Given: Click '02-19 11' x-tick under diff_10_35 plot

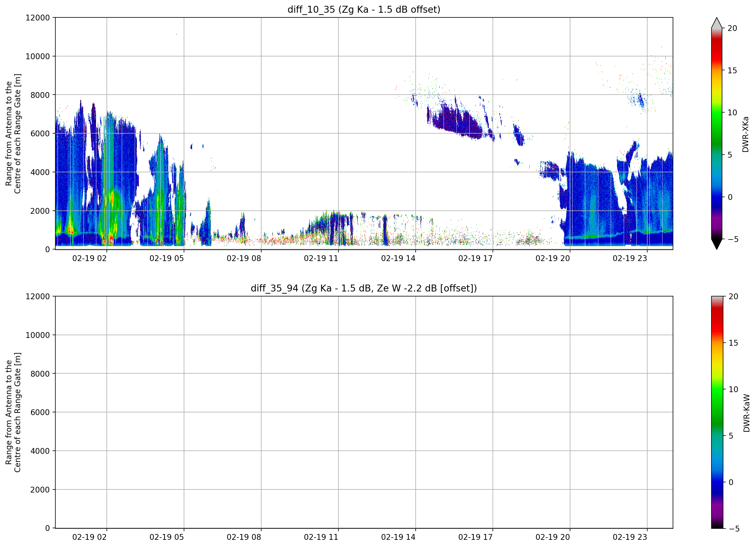Looking at the screenshot, I should [321, 259].
